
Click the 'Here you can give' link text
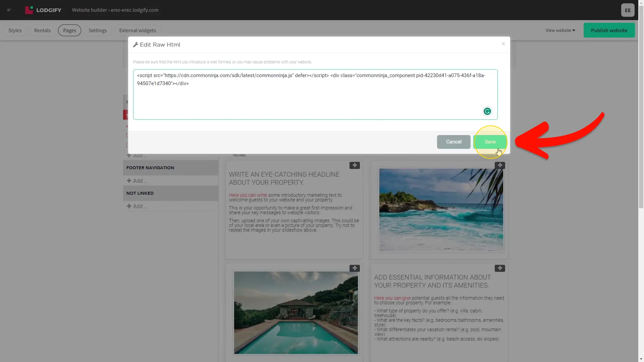click(x=392, y=298)
